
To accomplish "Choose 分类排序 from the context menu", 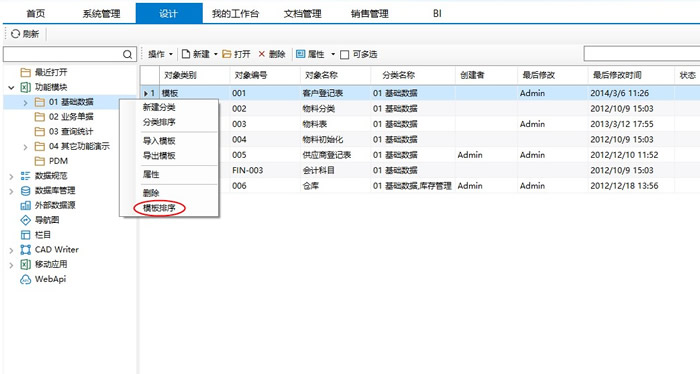I will click(x=159, y=122).
